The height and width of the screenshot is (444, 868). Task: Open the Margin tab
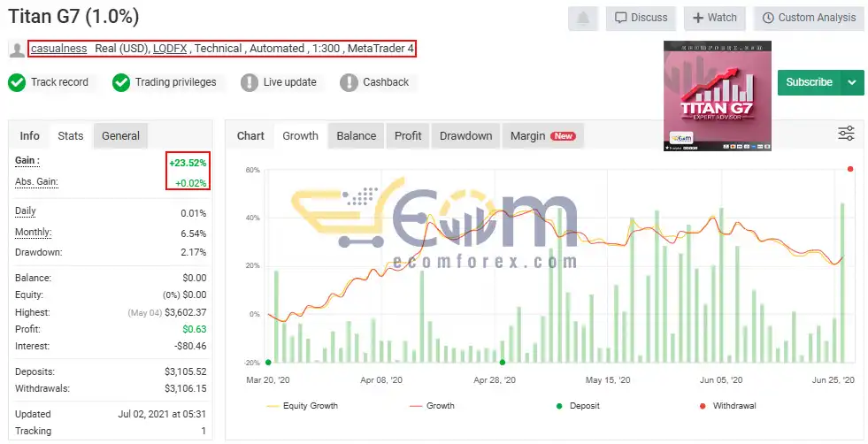pos(543,135)
